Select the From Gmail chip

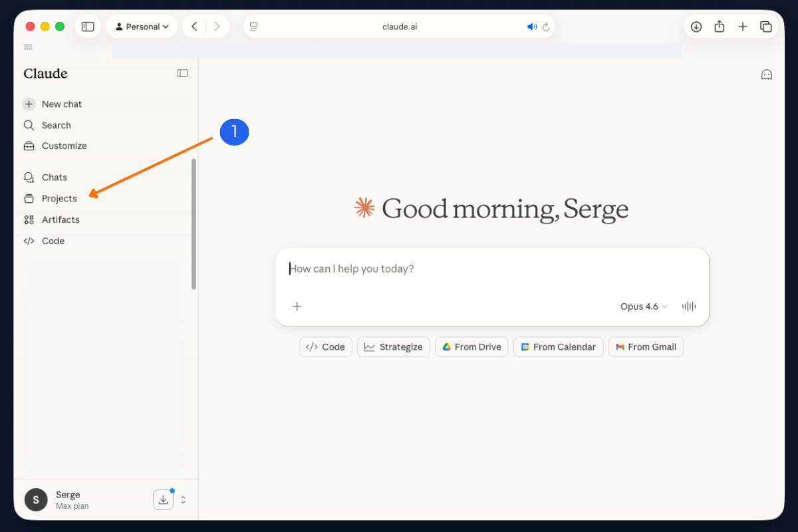[646, 346]
